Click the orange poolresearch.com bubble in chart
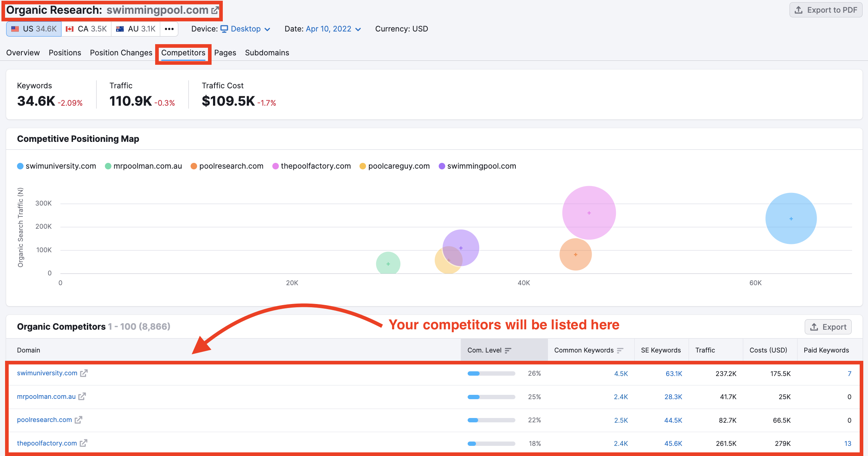868x456 pixels. (575, 254)
